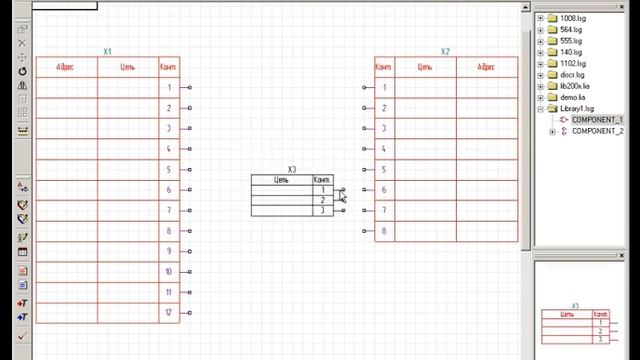Expand the discr.lsg library node
The image size is (640, 360).
click(x=540, y=75)
